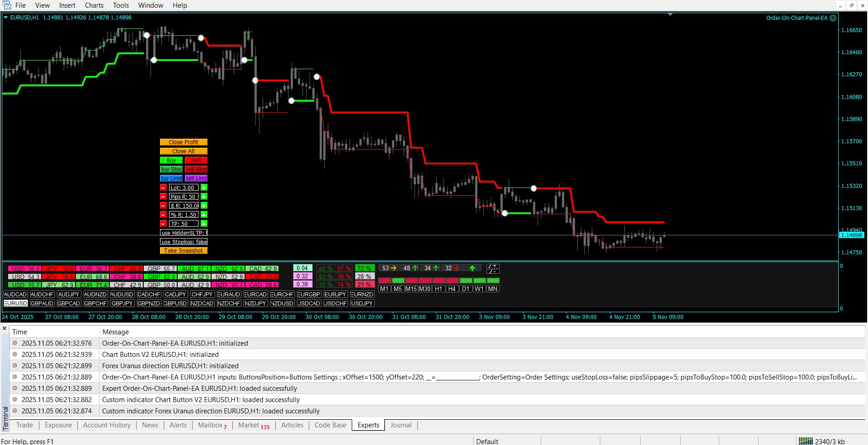Image resolution: width=868 pixels, height=445 pixels.
Task: Switch to the Account History tab
Action: click(107, 425)
